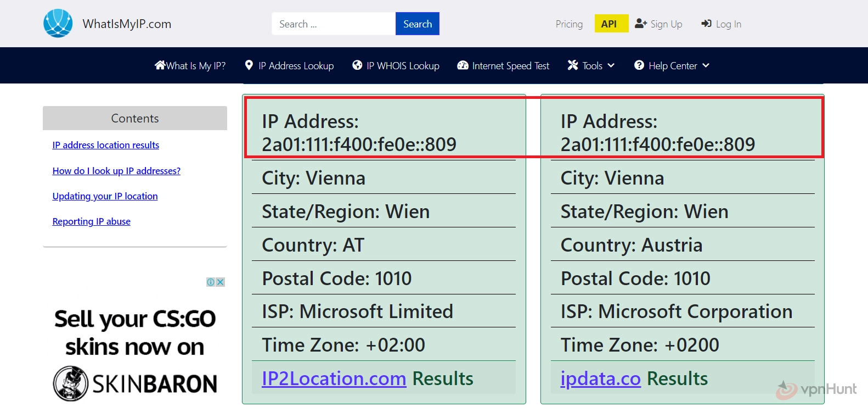The width and height of the screenshot is (868, 412).
Task: Close the ad with the X icon
Action: tap(221, 282)
